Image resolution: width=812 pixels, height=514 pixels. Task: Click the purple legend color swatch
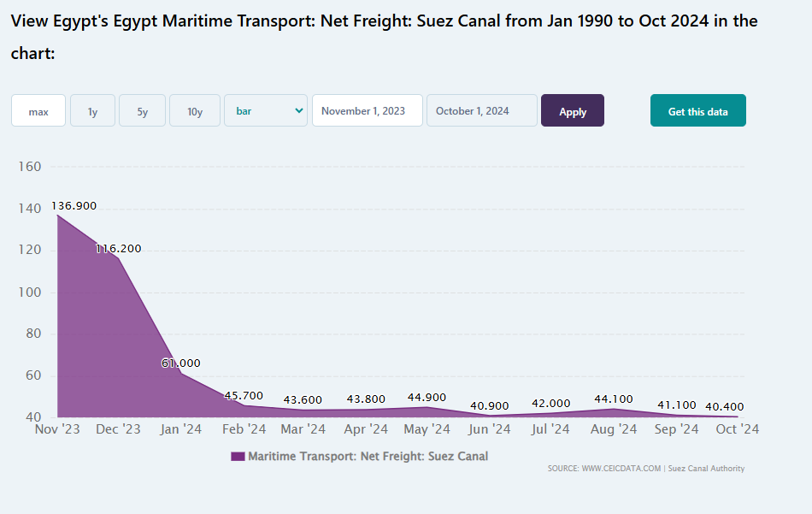pos(238,457)
